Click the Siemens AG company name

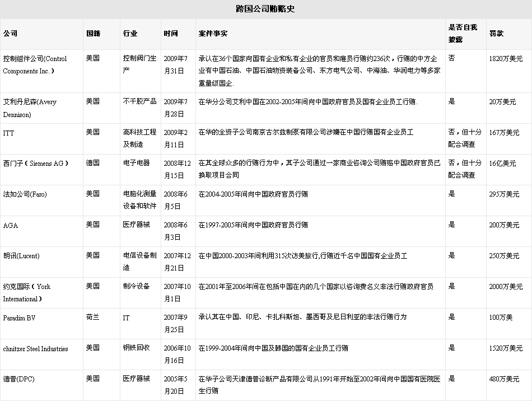click(36, 164)
